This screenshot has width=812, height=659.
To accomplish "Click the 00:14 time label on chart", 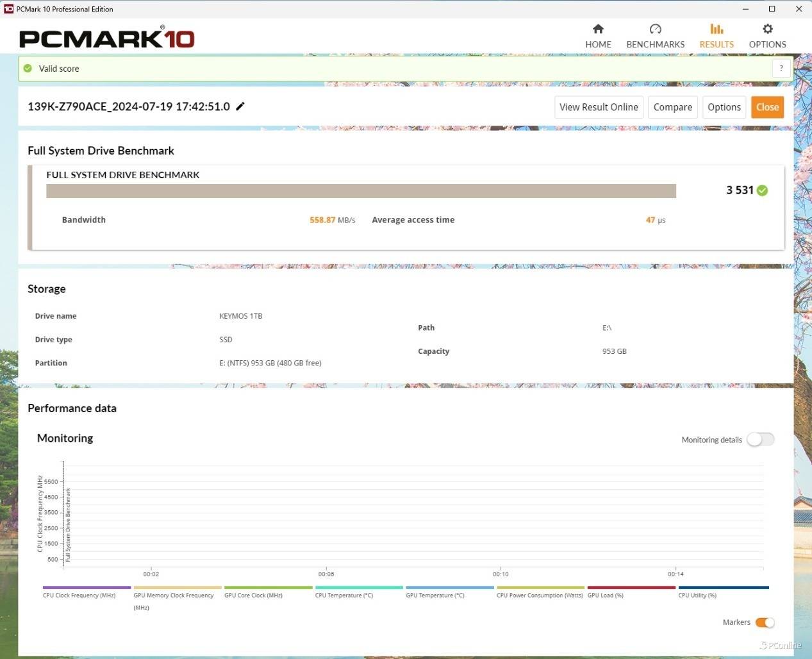I will click(675, 574).
